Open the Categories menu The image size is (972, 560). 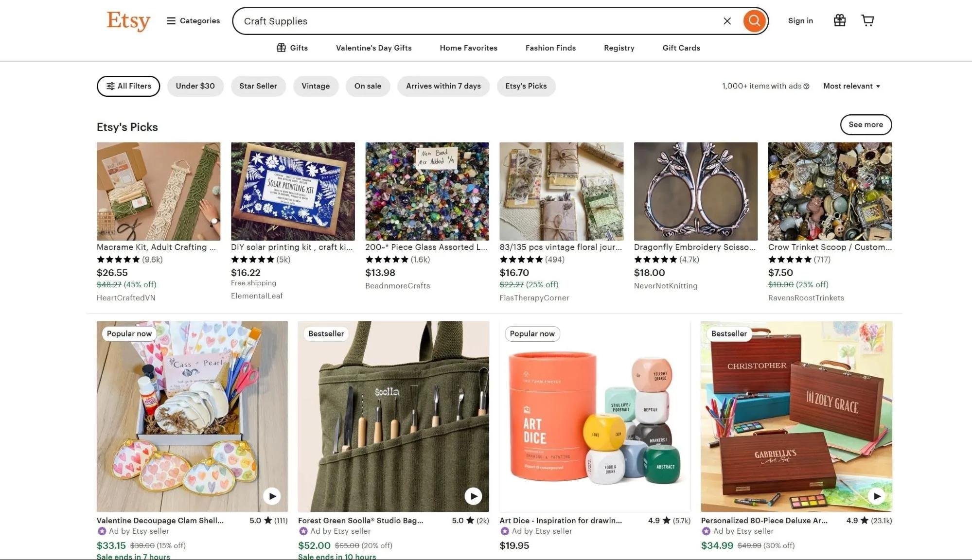[x=194, y=21]
